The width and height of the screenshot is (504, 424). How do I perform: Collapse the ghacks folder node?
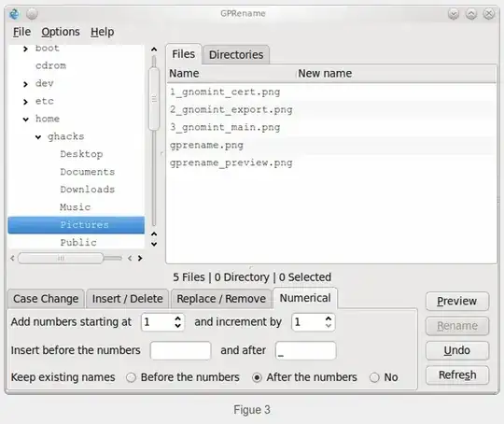pyautogui.click(x=38, y=137)
